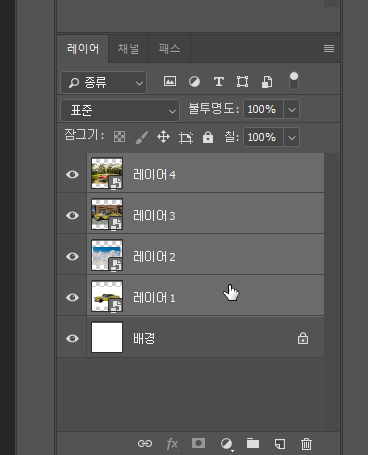Toggle the layer filtering switch
368x455 pixels.
pyautogui.click(x=294, y=81)
